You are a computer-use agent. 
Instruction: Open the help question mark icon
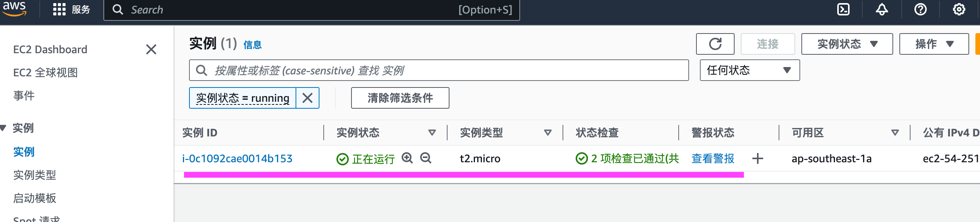(x=920, y=9)
